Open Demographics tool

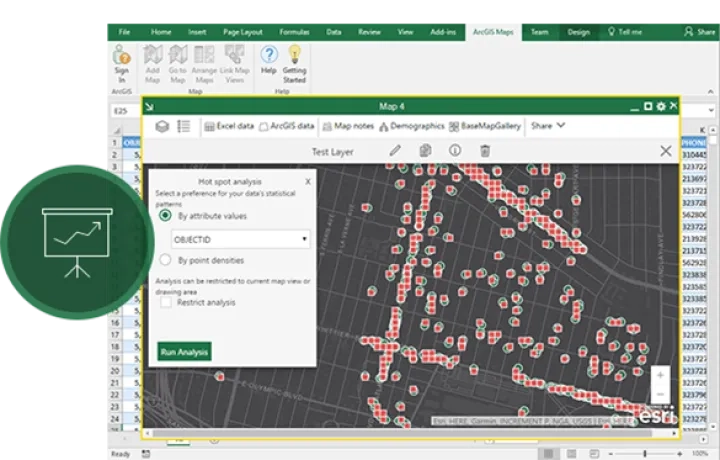click(412, 126)
